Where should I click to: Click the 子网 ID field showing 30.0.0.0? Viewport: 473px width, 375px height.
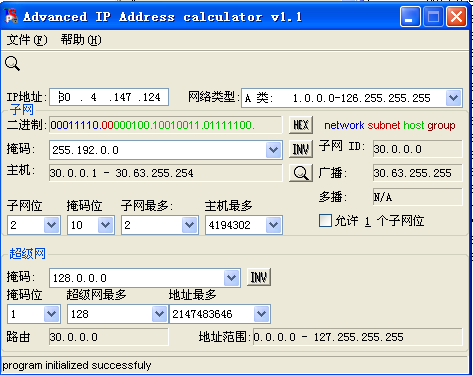click(x=418, y=149)
